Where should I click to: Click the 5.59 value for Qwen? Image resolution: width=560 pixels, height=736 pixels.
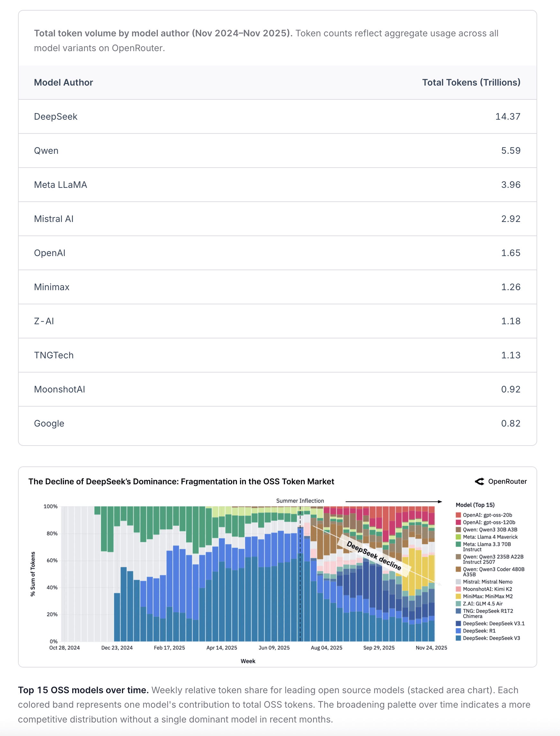510,151
